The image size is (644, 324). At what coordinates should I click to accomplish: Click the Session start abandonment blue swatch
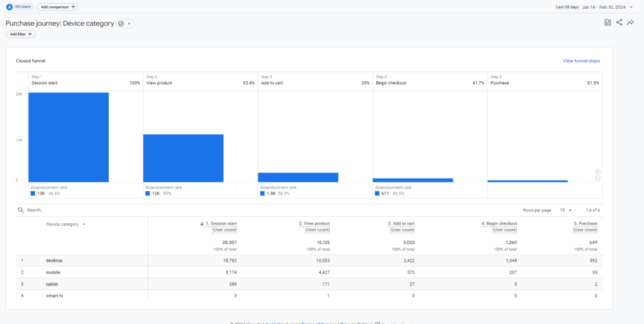pyautogui.click(x=33, y=194)
